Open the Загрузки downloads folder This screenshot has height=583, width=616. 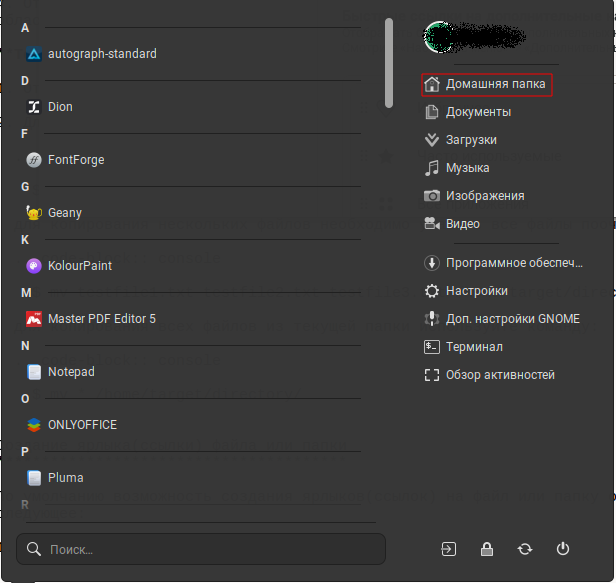(x=471, y=140)
